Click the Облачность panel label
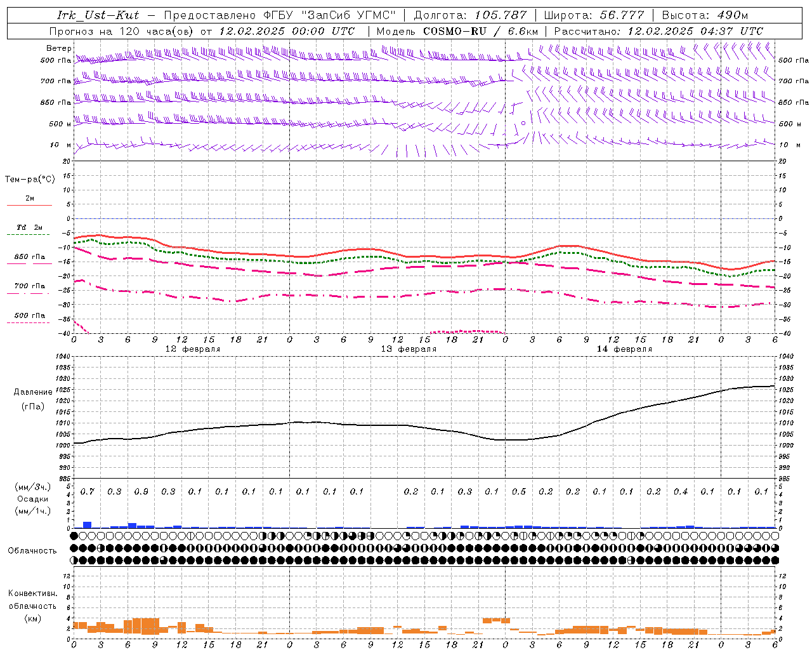 (x=32, y=551)
